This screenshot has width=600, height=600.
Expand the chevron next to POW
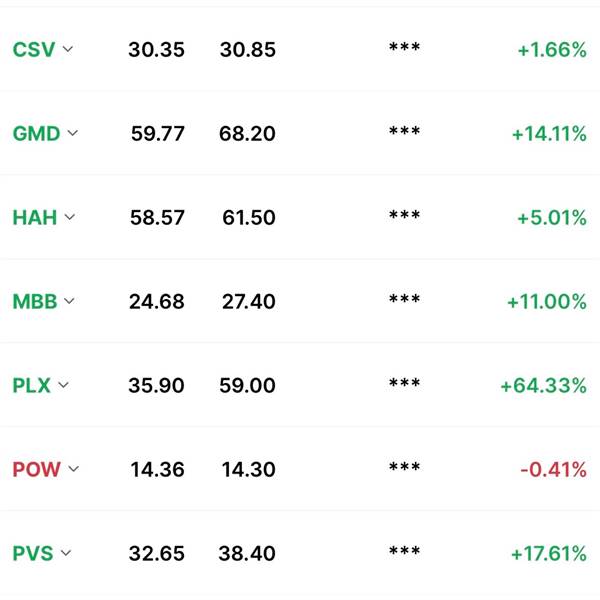coord(72,468)
